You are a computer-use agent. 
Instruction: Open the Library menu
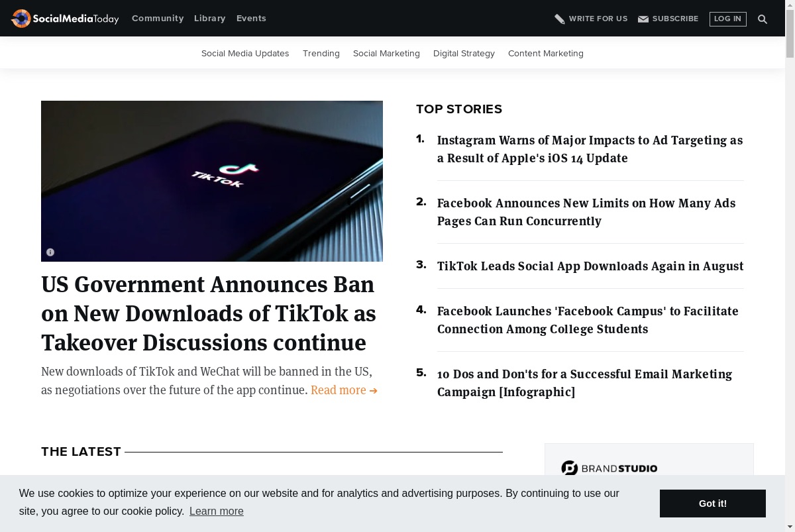(x=210, y=19)
